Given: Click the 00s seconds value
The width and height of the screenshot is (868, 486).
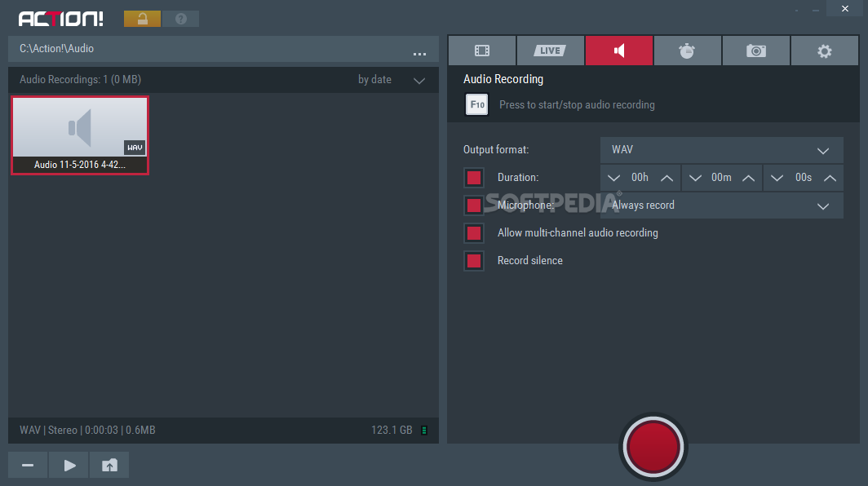Looking at the screenshot, I should pyautogui.click(x=804, y=178).
